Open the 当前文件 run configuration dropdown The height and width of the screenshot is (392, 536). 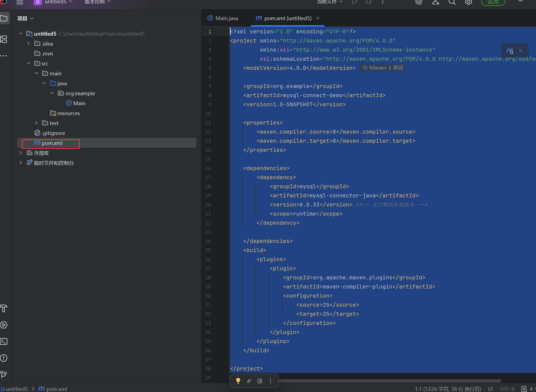[330, 2]
